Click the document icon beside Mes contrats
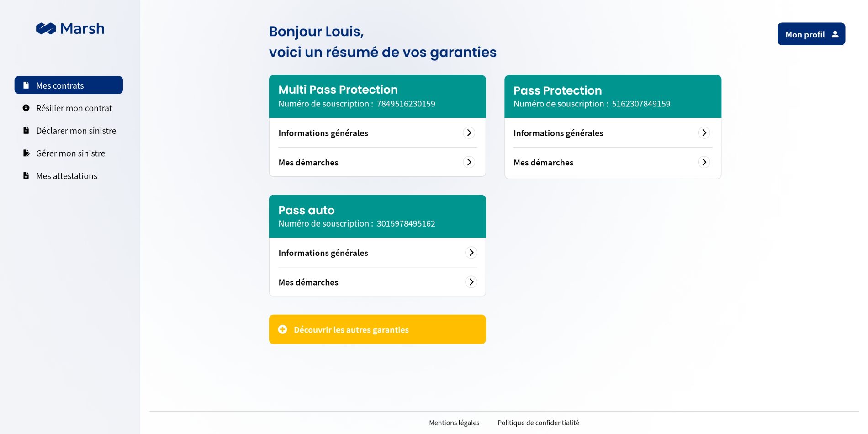The image size is (868, 434). (26, 85)
